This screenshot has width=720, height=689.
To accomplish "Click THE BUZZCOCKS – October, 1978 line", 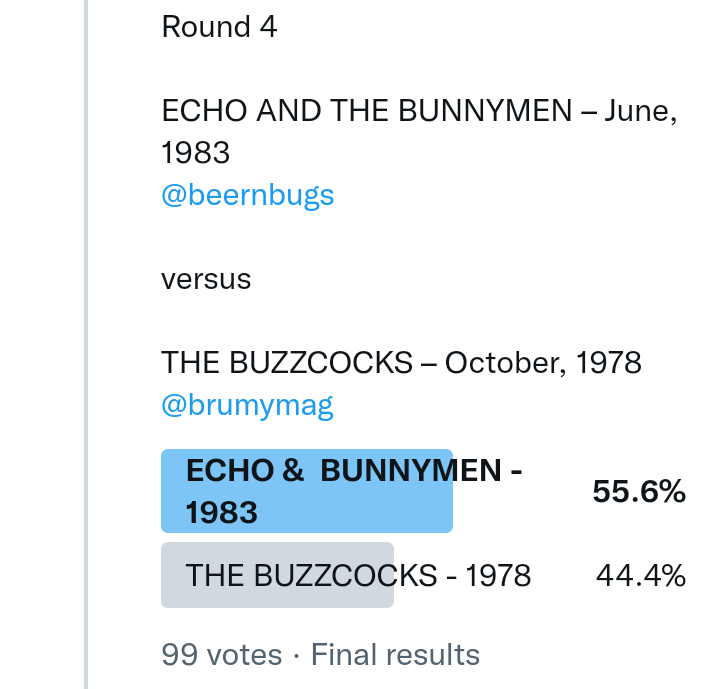I will (401, 363).
